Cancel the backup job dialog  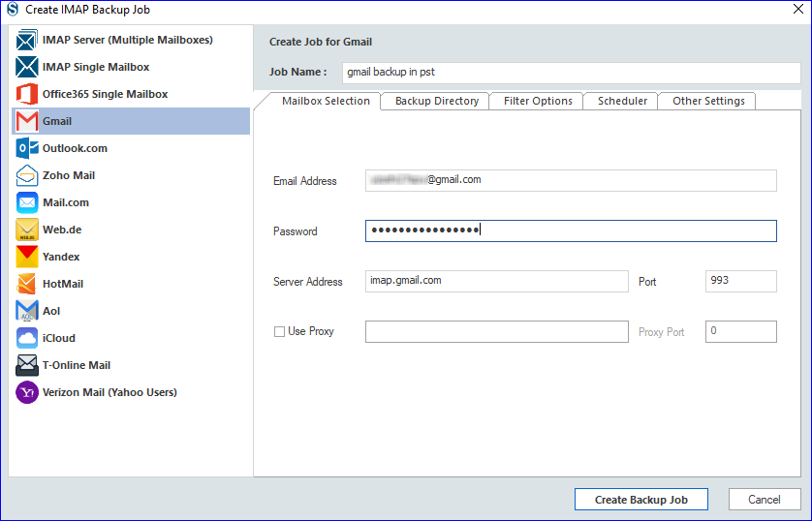click(x=765, y=500)
